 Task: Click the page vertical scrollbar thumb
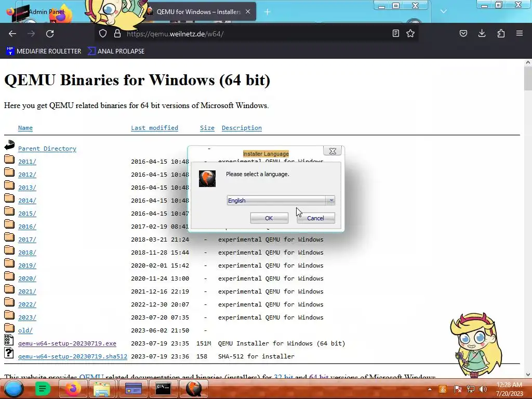(528, 78)
